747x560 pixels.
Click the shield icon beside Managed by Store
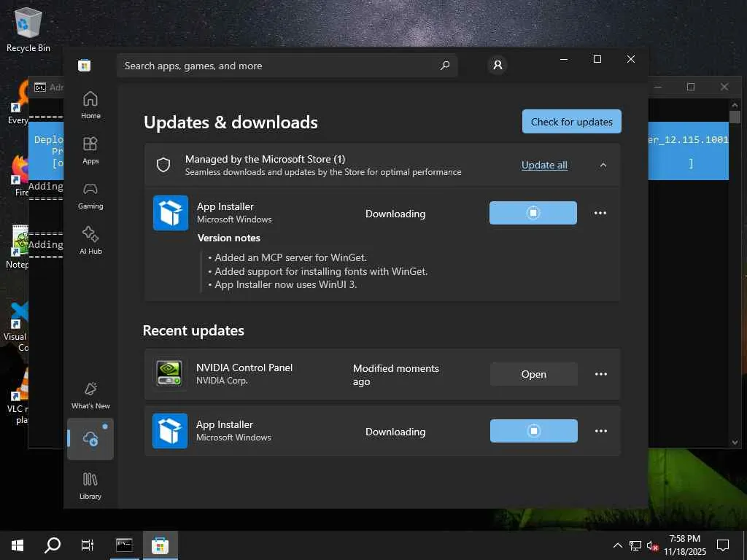point(163,165)
